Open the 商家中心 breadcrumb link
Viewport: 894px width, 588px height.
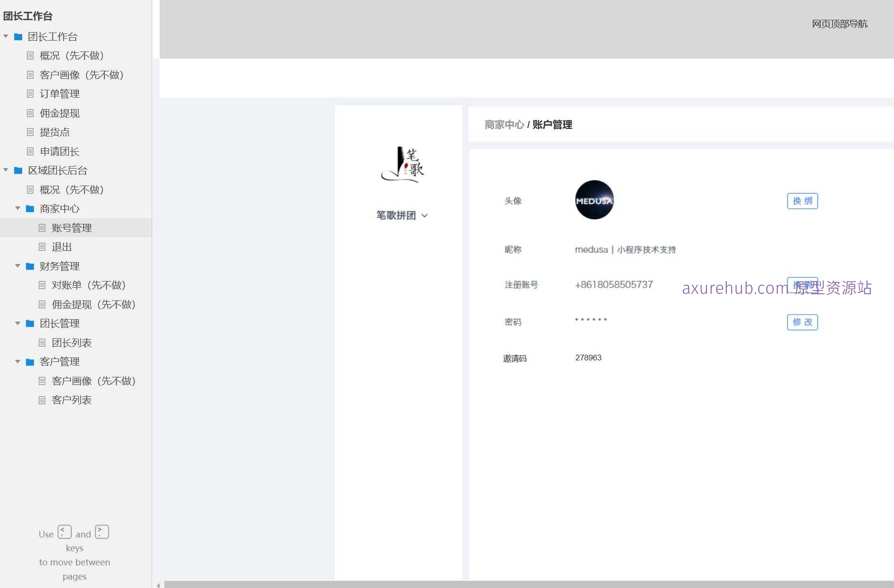(x=503, y=125)
